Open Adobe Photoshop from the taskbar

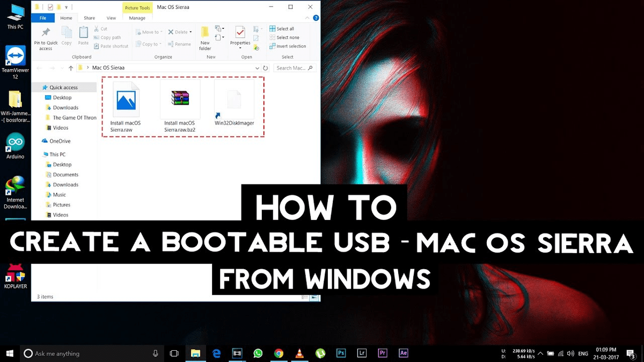click(x=341, y=353)
